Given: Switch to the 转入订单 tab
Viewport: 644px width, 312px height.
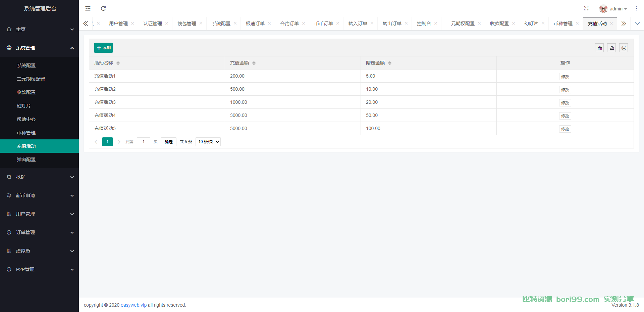Looking at the screenshot, I should point(358,24).
